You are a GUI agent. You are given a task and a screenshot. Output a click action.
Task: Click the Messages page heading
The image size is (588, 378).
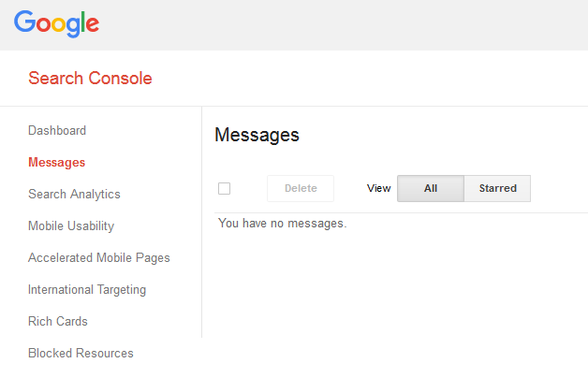[257, 135]
